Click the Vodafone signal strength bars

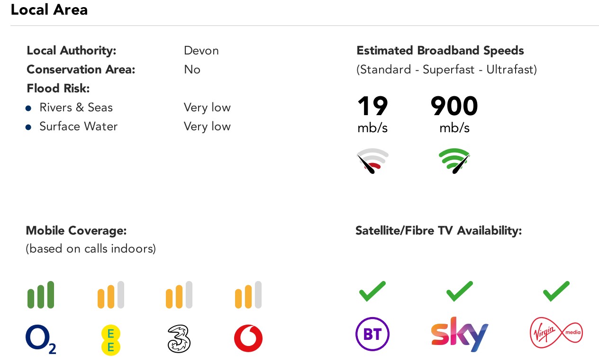click(248, 295)
